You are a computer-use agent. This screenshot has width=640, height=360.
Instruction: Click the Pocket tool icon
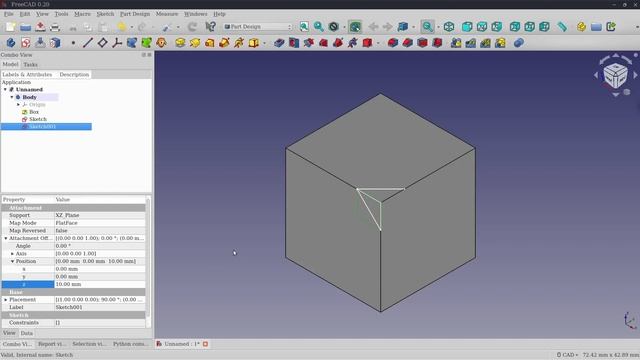279,42
